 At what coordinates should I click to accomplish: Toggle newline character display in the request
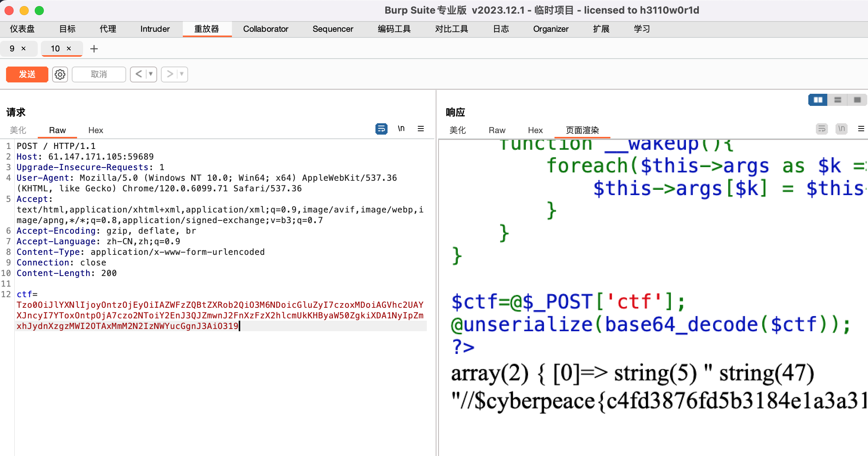(x=402, y=129)
